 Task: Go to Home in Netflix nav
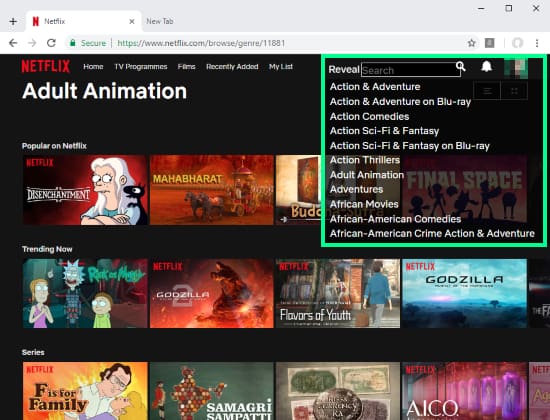93,67
